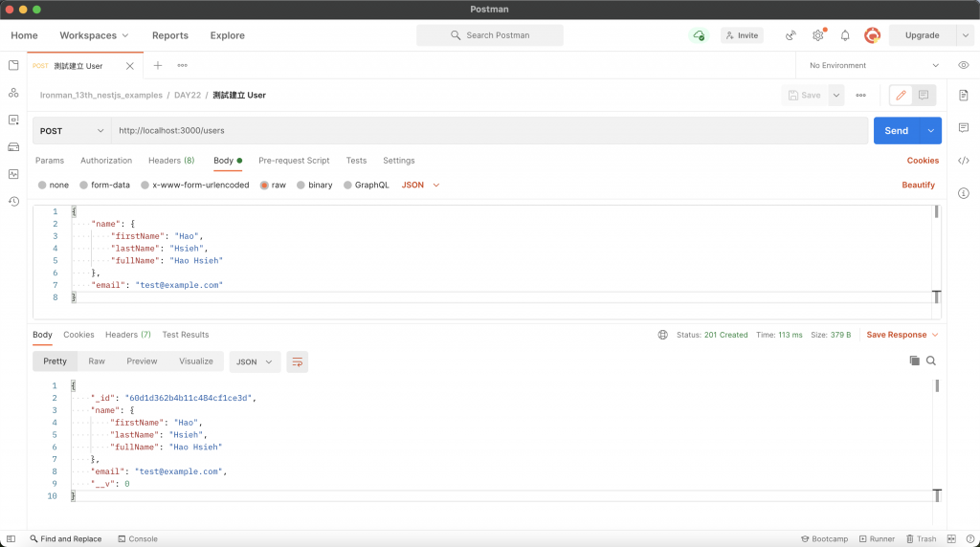Open the Code snippet icon in right sidebar
The width and height of the screenshot is (980, 547).
[x=963, y=161]
